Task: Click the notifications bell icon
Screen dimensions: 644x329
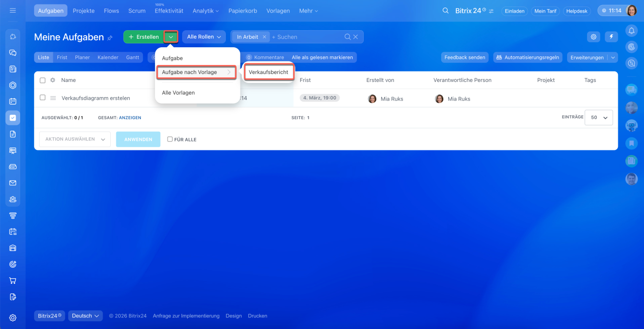Action: pyautogui.click(x=631, y=31)
